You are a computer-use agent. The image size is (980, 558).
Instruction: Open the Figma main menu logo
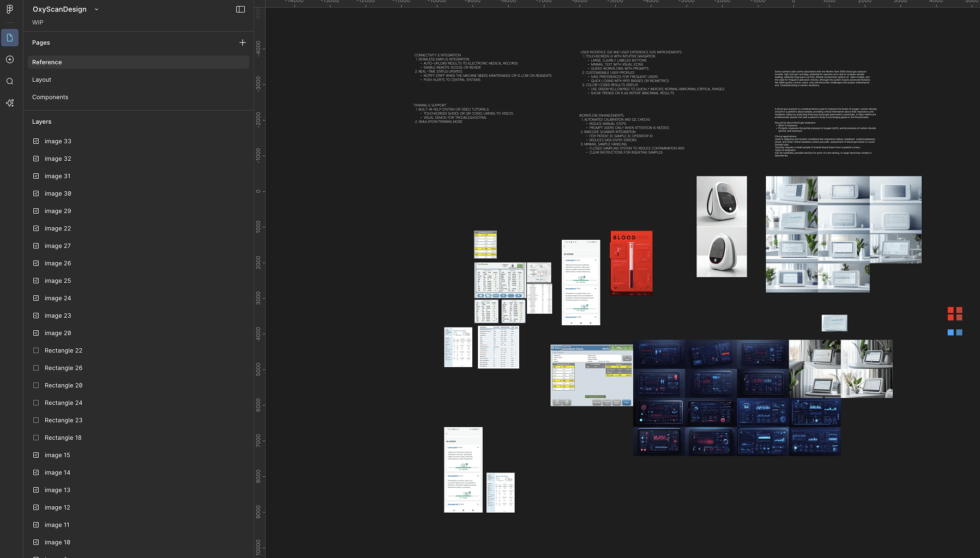click(10, 9)
